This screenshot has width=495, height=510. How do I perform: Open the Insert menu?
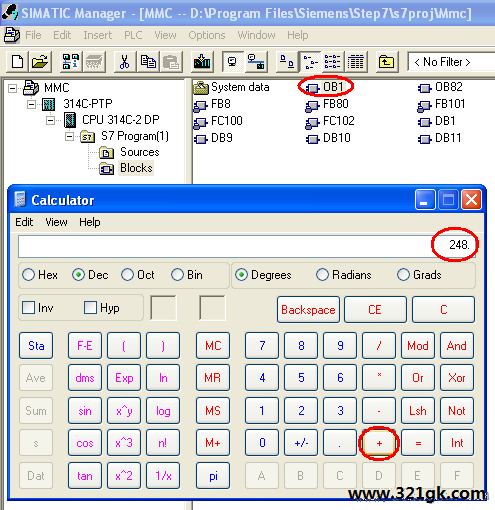98,35
